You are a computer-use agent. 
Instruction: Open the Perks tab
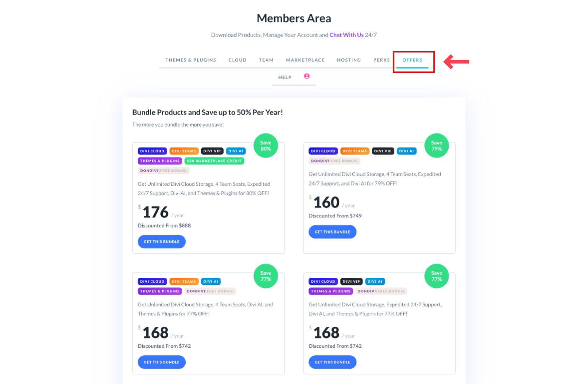(x=381, y=60)
